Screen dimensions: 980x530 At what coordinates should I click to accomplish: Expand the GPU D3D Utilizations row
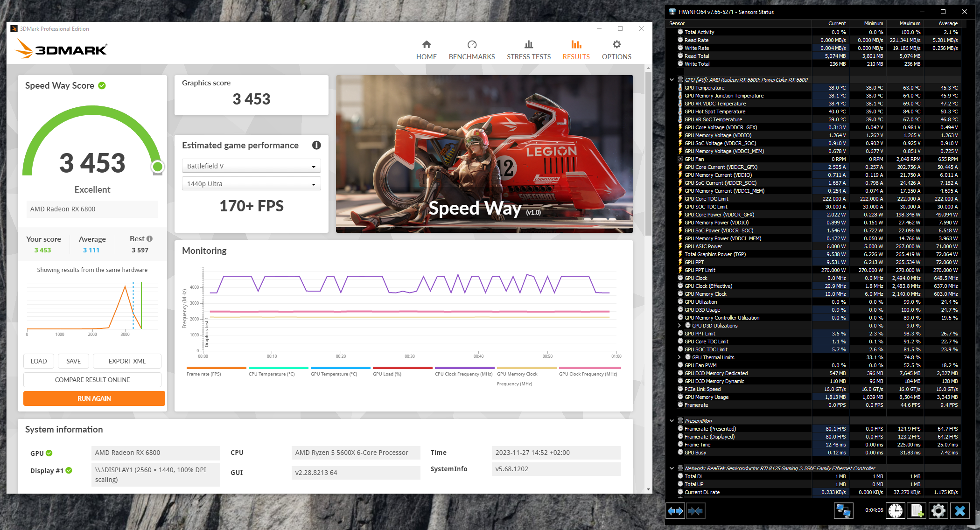(679, 326)
